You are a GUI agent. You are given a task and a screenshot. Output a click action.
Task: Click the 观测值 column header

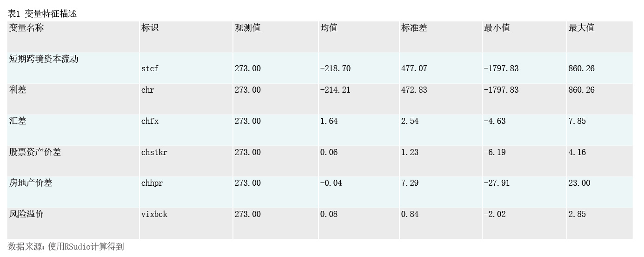pyautogui.click(x=248, y=28)
